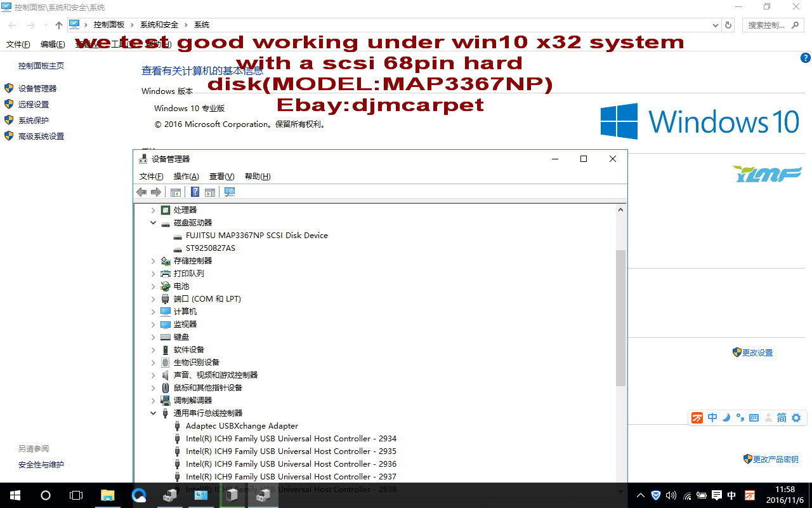Select the 生物识别设备 category

[x=197, y=363]
